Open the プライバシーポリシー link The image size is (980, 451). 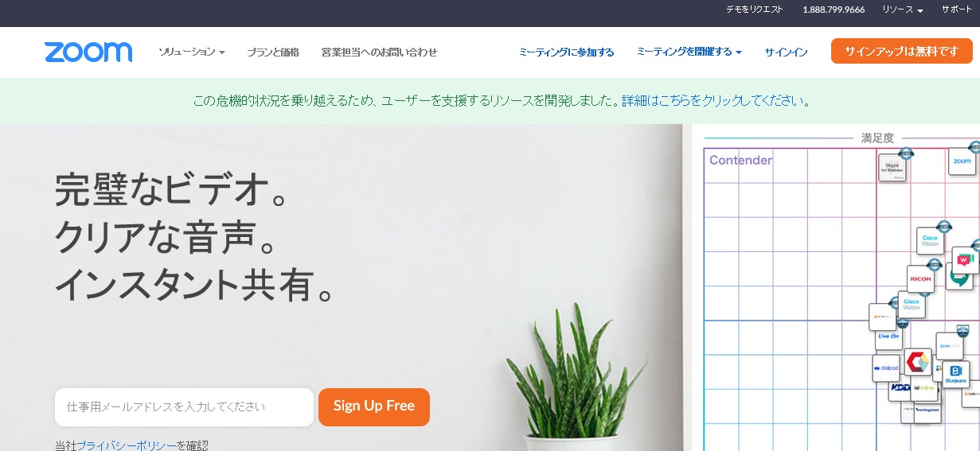point(127,445)
